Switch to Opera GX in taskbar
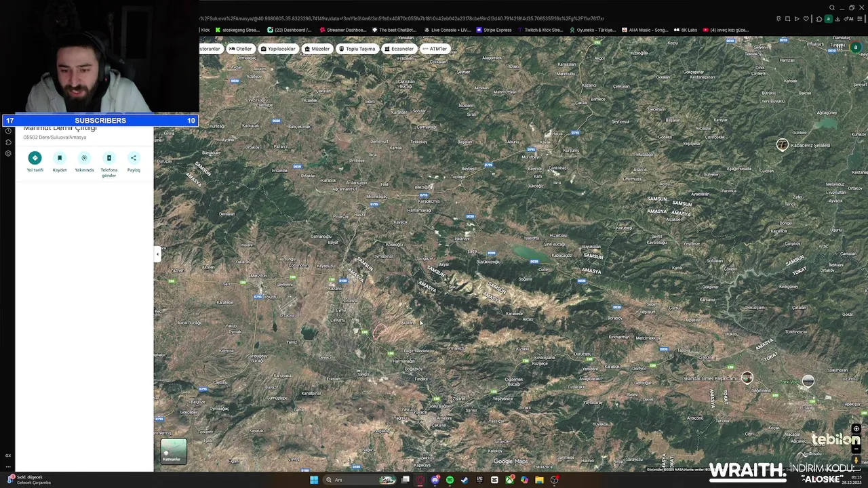This screenshot has width=868, height=488. pyautogui.click(x=420, y=480)
